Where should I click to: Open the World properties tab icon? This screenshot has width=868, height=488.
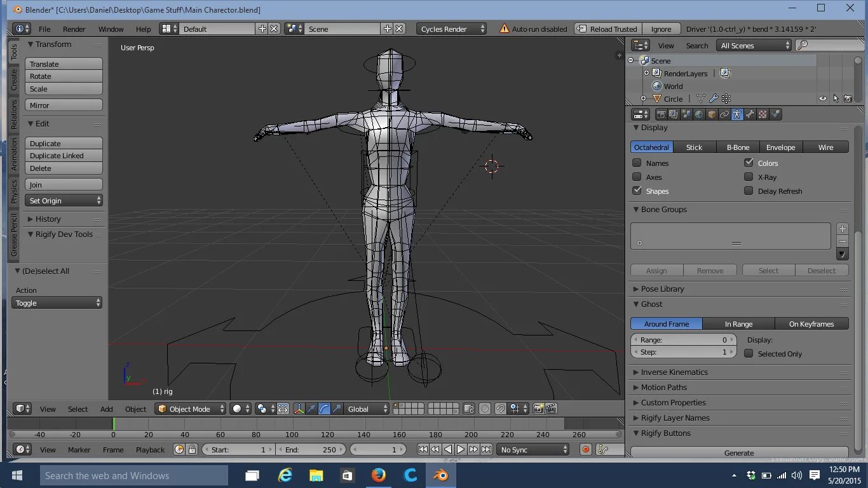coord(699,114)
